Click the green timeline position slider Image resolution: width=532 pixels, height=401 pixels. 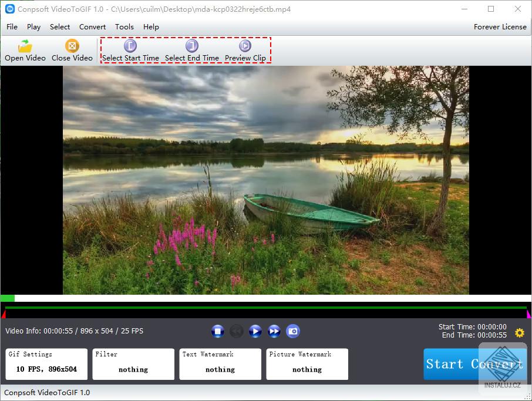[6, 298]
